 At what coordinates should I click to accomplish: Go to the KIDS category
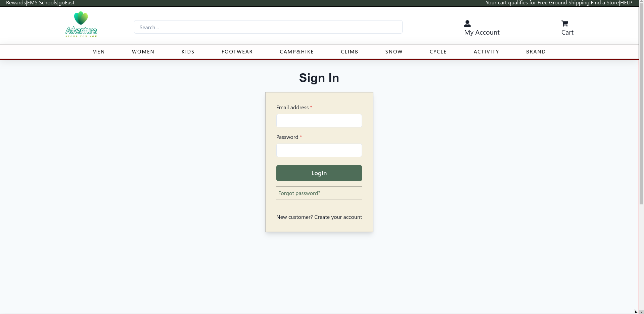click(x=188, y=52)
